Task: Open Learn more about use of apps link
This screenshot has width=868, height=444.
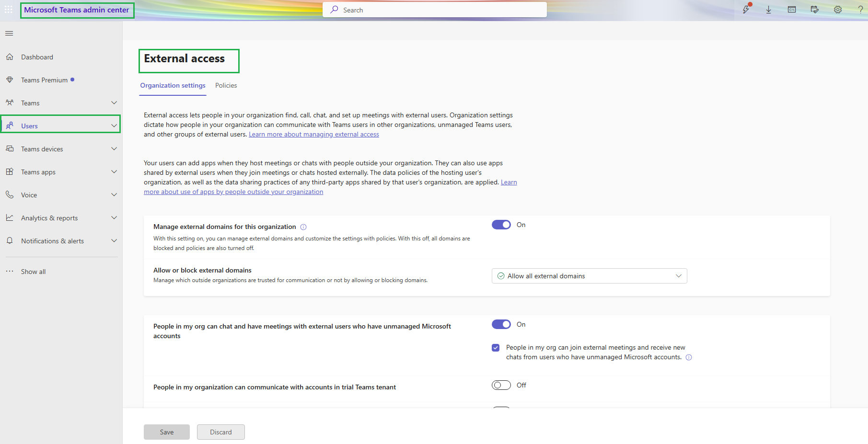Action: [x=233, y=192]
